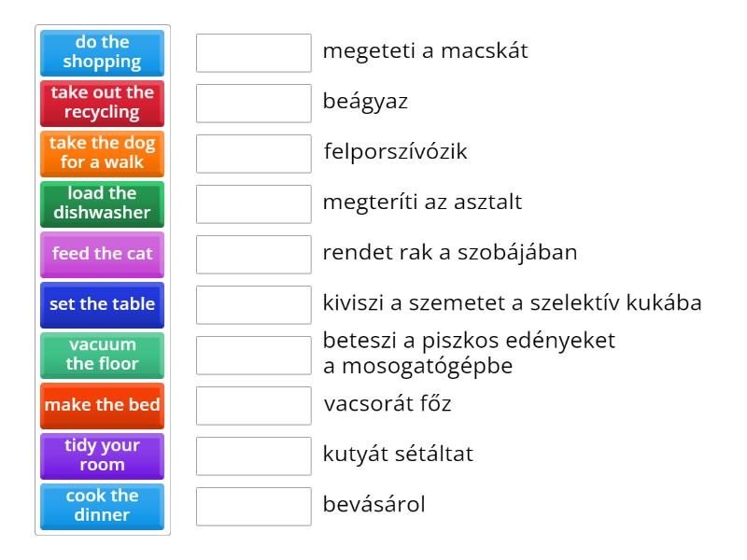The width and height of the screenshot is (747, 560).
Task: Select the empty box beside 'vacsorát főz'
Action: pos(254,406)
